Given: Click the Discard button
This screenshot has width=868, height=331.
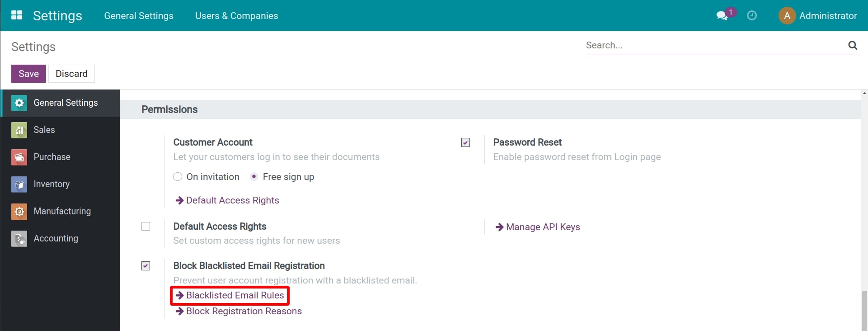Looking at the screenshot, I should pos(71,74).
